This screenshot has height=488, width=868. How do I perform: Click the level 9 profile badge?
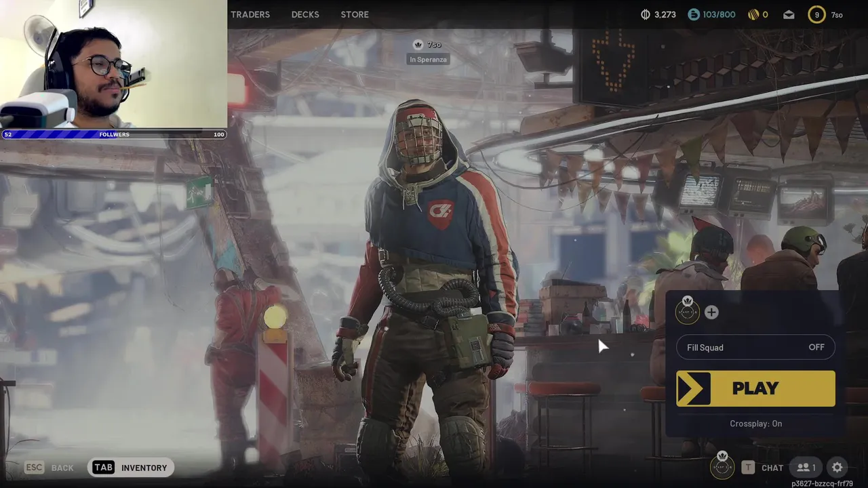816,14
